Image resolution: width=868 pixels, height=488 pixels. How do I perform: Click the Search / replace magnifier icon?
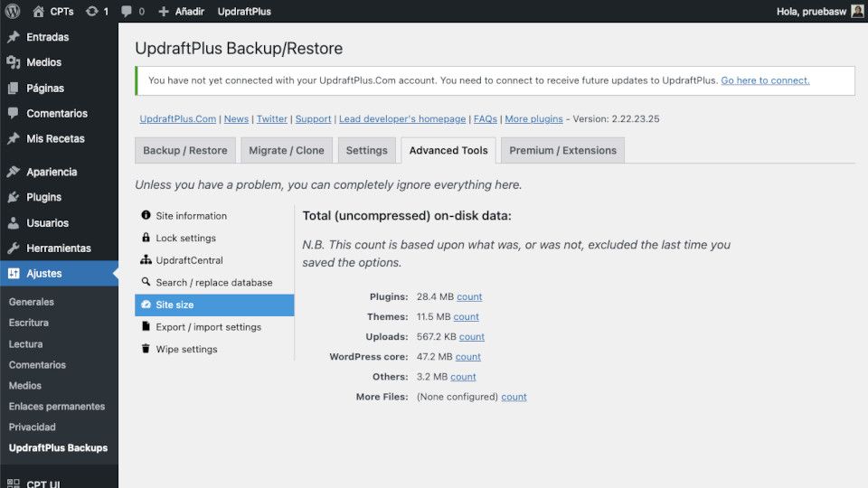146,282
